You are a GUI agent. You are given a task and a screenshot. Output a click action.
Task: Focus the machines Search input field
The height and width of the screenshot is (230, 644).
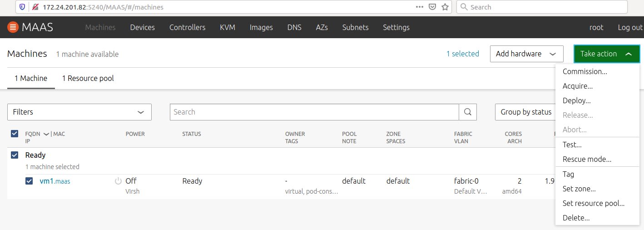pos(314,112)
